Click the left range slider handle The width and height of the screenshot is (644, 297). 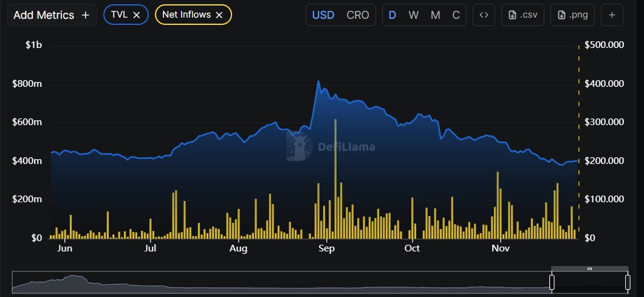[x=552, y=282]
